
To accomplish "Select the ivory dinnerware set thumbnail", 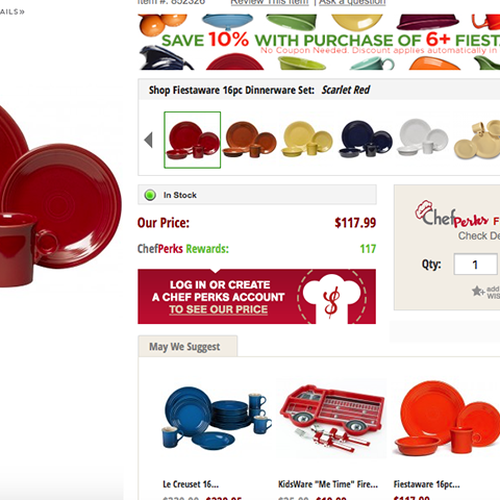I will coord(477,140).
